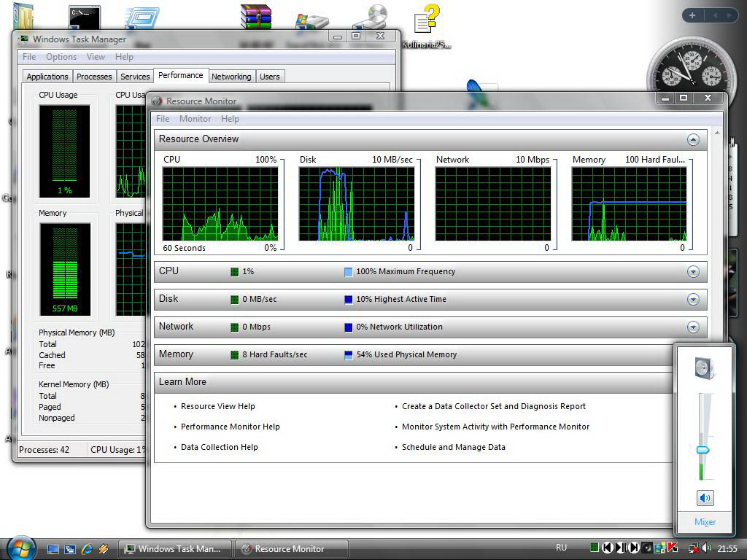Image resolution: width=747 pixels, height=560 pixels.
Task: Open Performance Monitor Help link
Action: tap(230, 427)
